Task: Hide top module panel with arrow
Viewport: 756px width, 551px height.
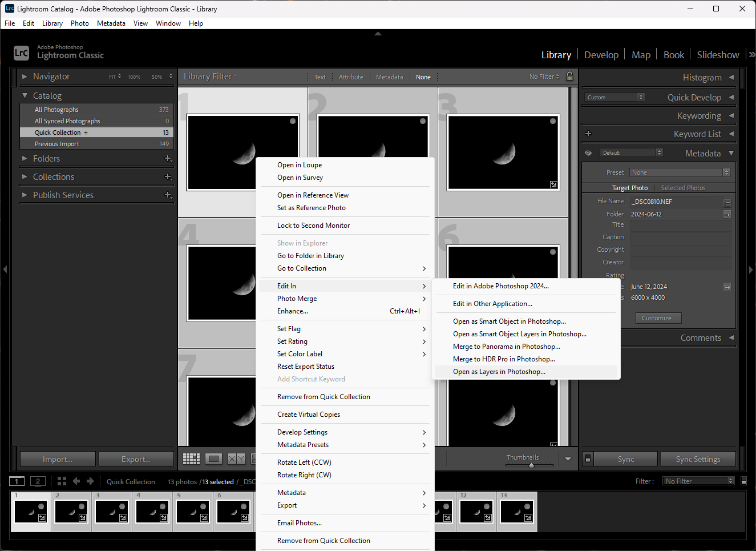Action: click(378, 34)
